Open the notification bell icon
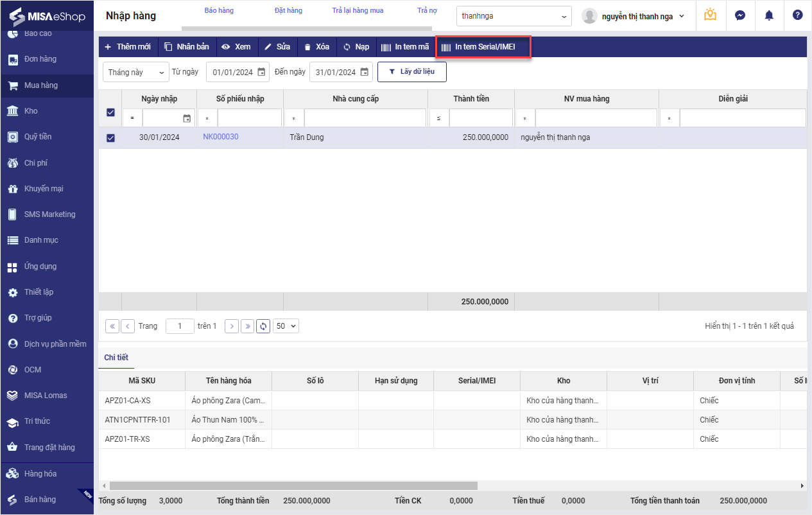The image size is (812, 515). tap(769, 15)
